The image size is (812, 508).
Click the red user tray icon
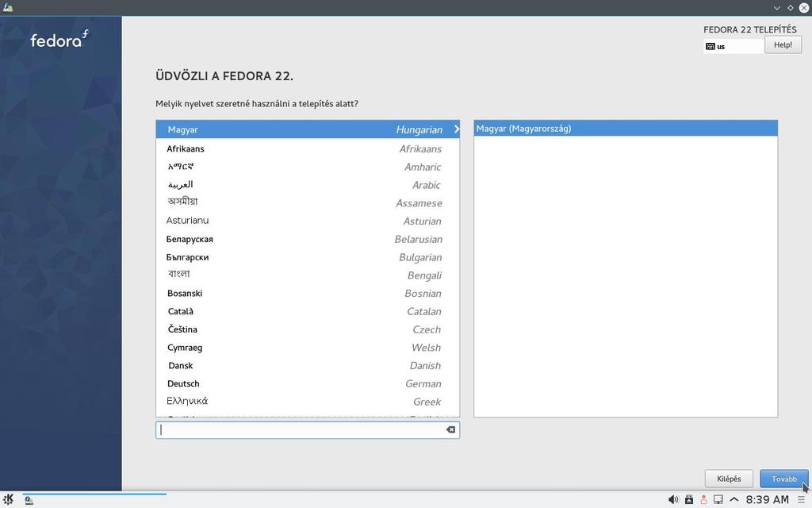tap(703, 500)
